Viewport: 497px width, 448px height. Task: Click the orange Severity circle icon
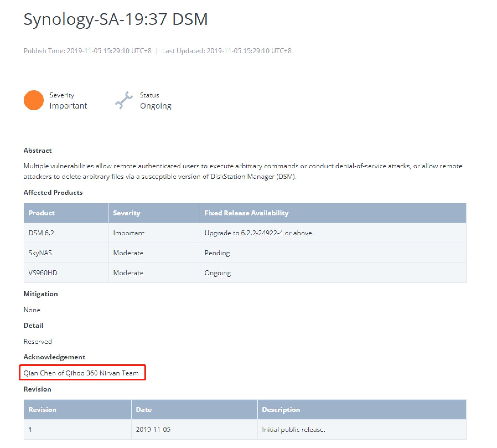pyautogui.click(x=33, y=100)
